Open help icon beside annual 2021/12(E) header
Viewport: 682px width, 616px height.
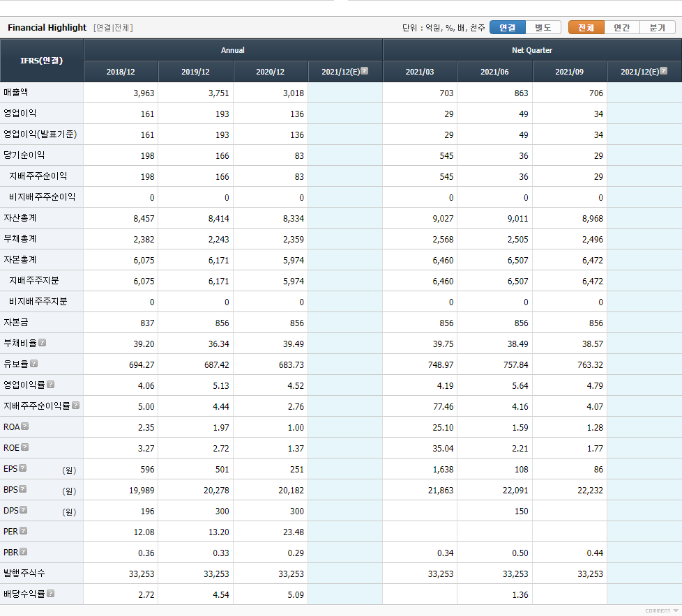[x=365, y=71]
